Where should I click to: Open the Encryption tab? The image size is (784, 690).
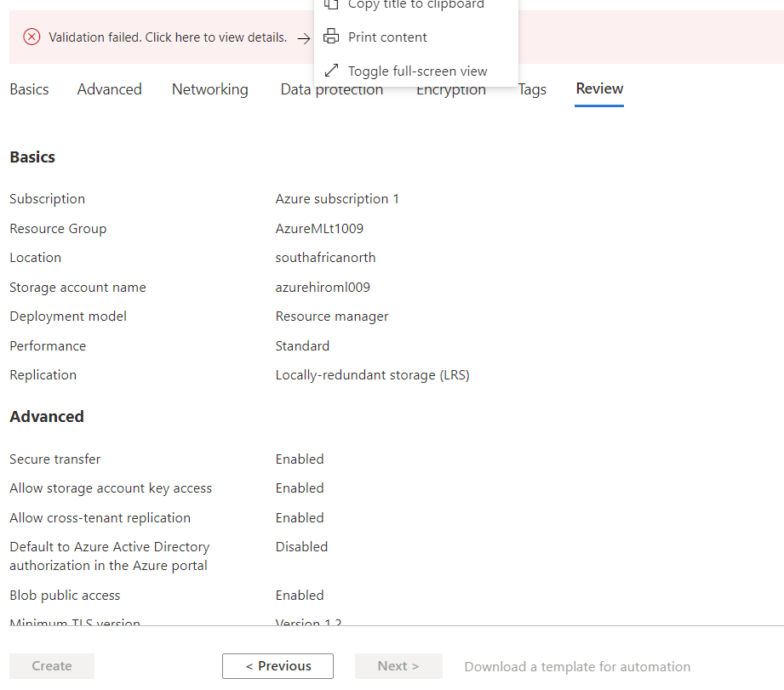pyautogui.click(x=451, y=90)
